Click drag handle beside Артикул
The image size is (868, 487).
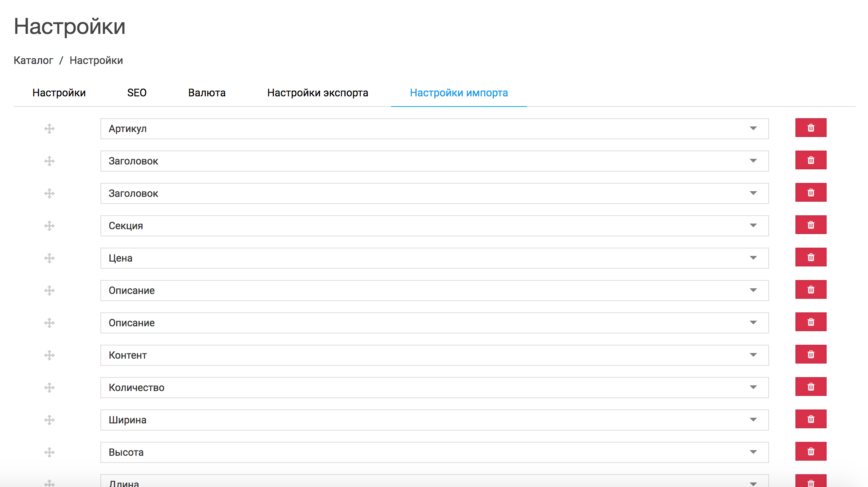click(49, 129)
